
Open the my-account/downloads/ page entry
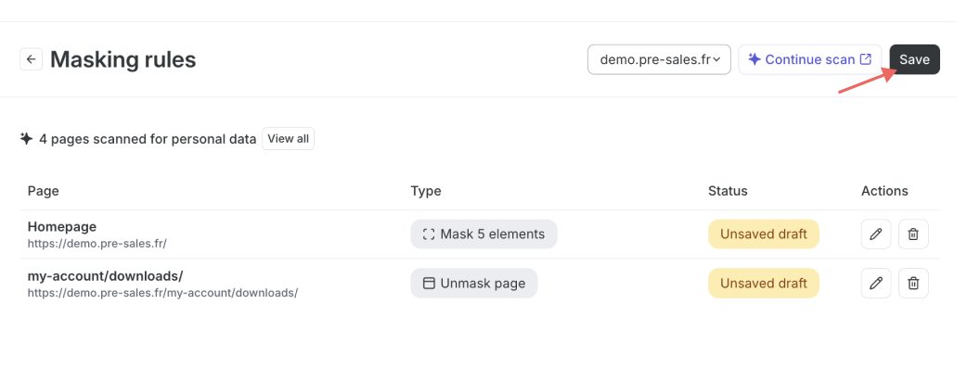(105, 276)
